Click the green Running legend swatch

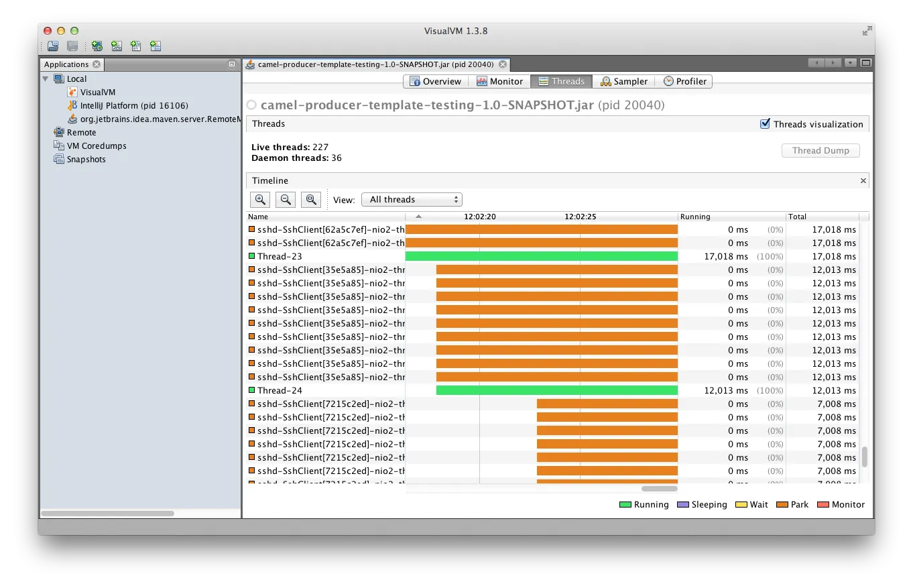tap(625, 504)
